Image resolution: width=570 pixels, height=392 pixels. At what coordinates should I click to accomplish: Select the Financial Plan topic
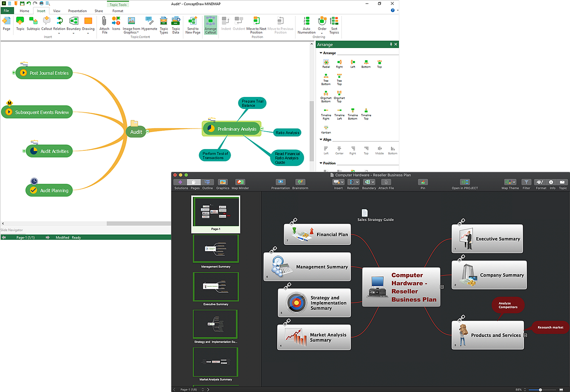point(318,234)
